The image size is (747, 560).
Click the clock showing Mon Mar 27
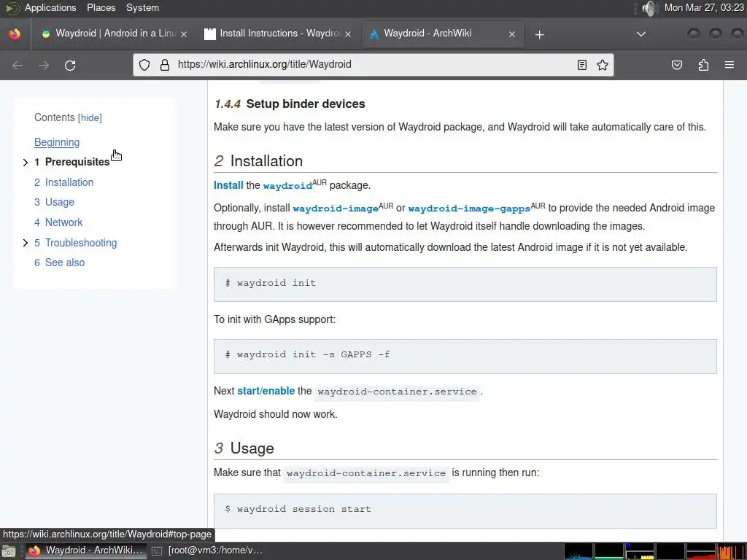(704, 7)
